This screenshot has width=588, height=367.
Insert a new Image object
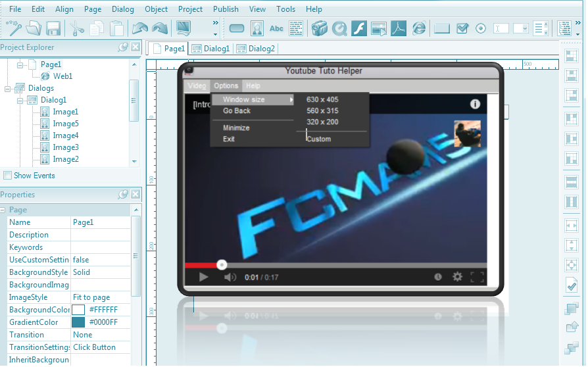(x=257, y=28)
